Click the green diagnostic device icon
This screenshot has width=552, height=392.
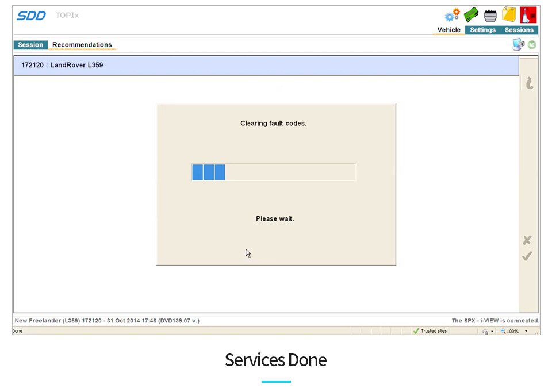point(471,15)
